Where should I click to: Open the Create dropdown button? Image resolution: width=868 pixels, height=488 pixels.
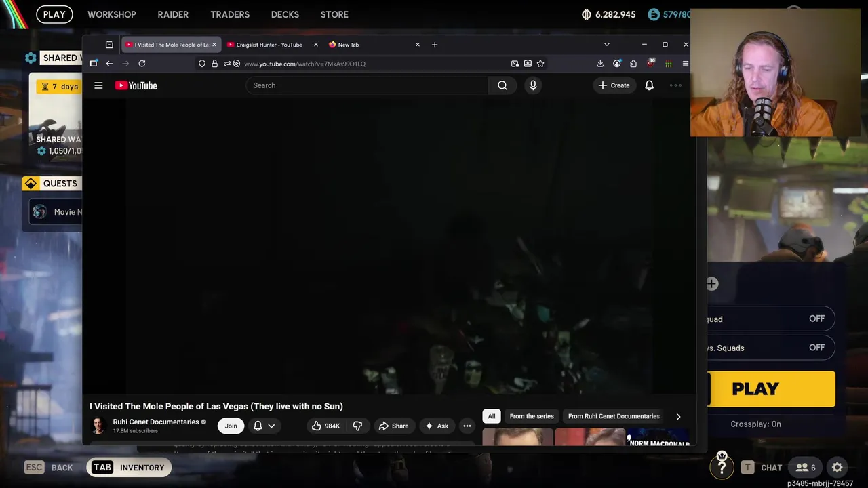[x=614, y=85]
